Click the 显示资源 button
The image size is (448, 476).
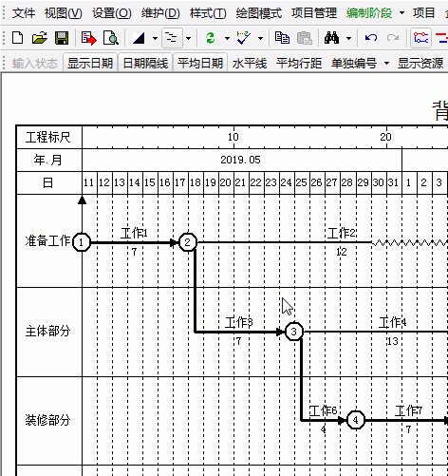tap(420, 63)
